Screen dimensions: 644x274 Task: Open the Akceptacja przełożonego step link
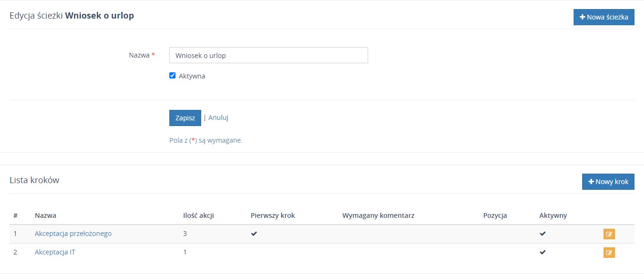pyautogui.click(x=73, y=234)
